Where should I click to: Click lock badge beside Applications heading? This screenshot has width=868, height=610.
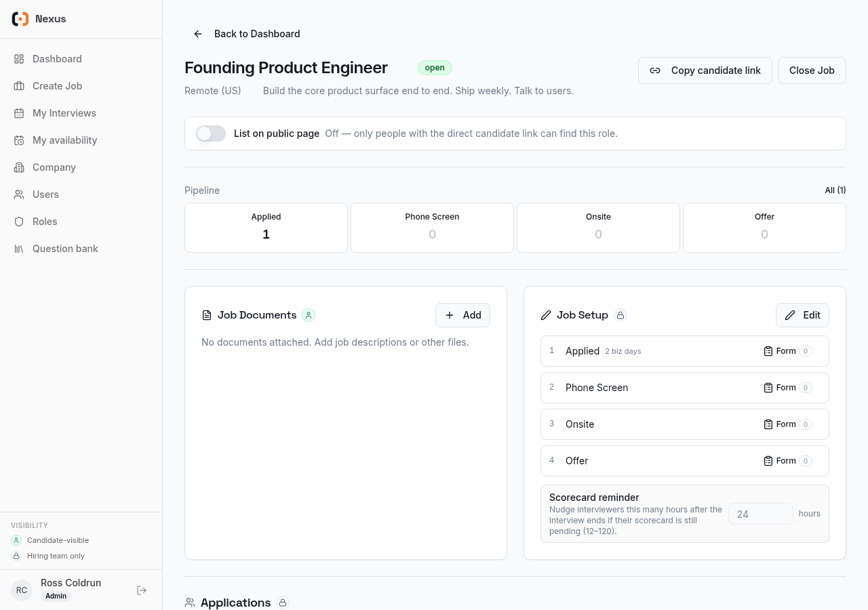click(283, 603)
